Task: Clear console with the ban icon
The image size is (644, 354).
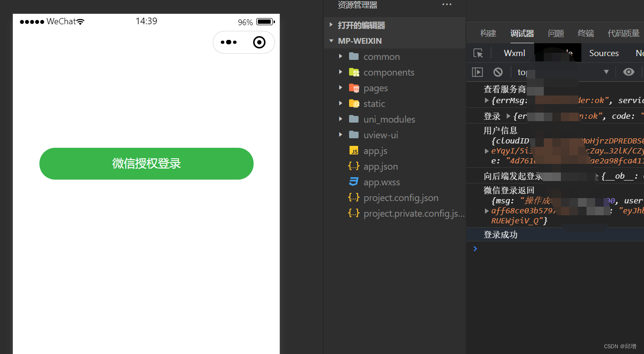Action: coord(498,72)
